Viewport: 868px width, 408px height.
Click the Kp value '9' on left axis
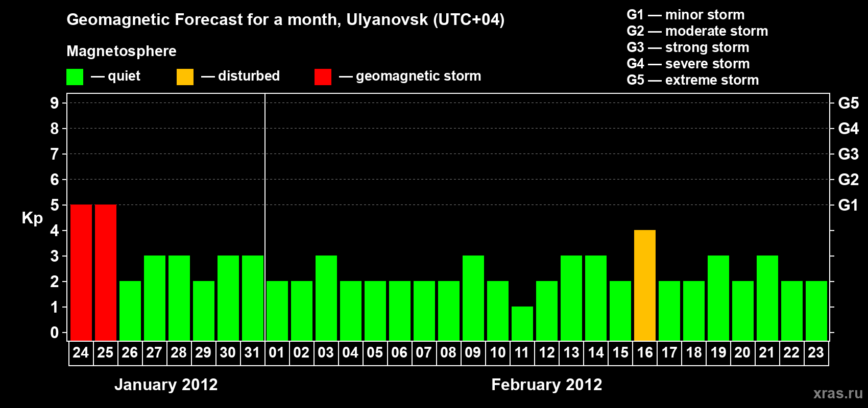[55, 103]
